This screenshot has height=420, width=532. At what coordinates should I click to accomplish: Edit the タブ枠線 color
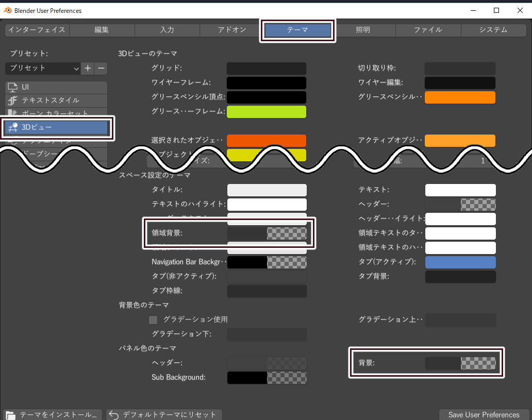click(267, 291)
